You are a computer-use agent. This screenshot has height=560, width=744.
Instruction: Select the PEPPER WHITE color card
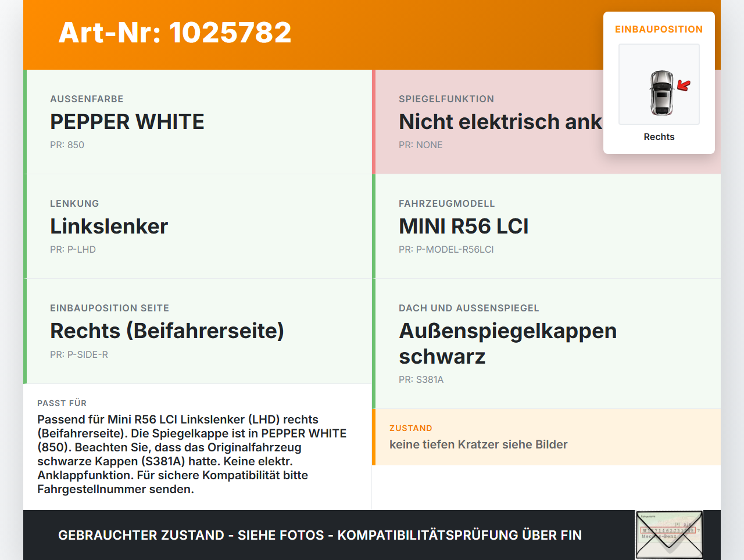click(x=198, y=122)
